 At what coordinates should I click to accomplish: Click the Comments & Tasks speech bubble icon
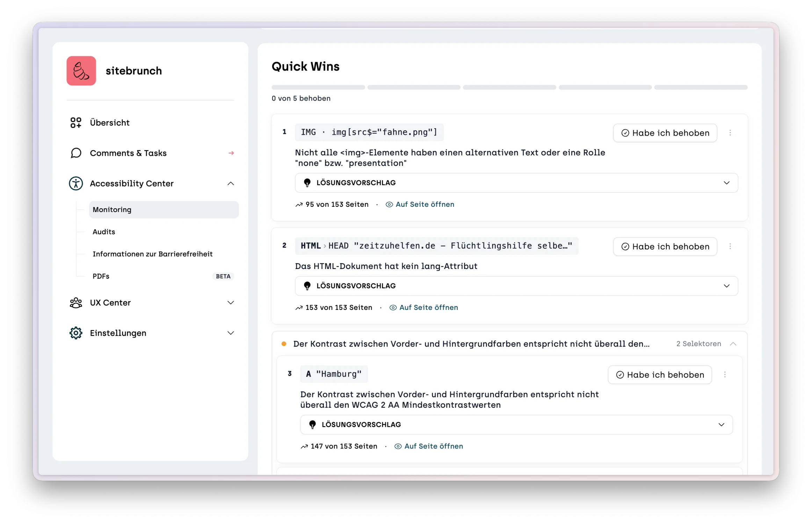[75, 153]
